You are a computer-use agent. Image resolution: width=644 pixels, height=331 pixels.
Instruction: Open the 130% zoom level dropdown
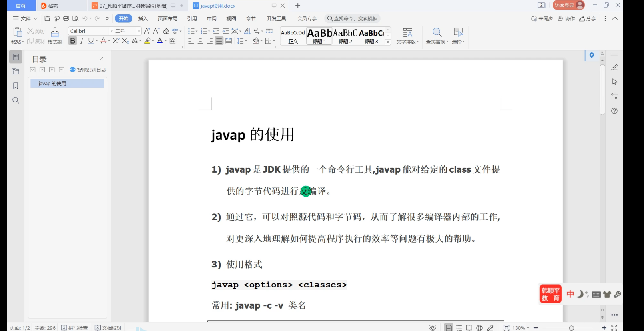coord(521,327)
